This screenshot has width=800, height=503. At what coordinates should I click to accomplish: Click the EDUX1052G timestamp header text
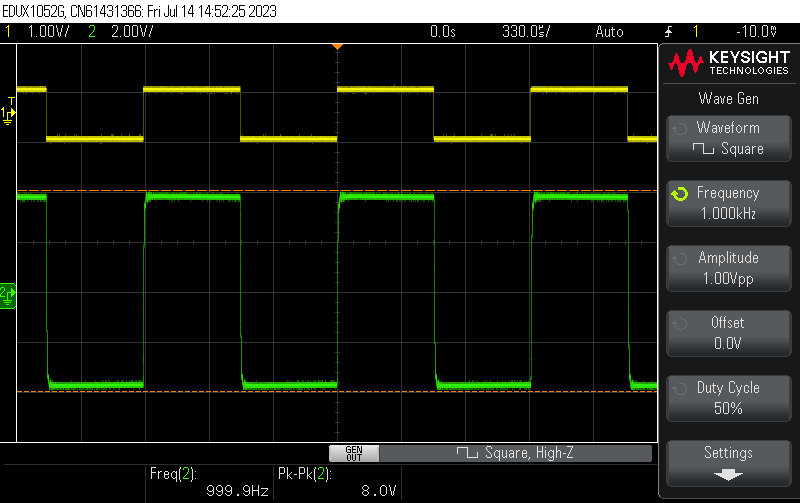pyautogui.click(x=140, y=11)
